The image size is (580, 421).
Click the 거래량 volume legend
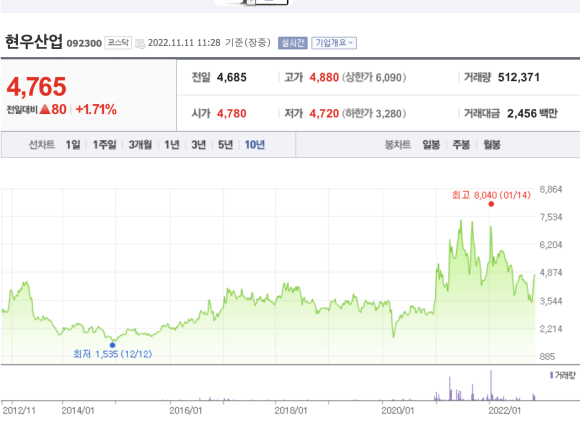click(563, 376)
